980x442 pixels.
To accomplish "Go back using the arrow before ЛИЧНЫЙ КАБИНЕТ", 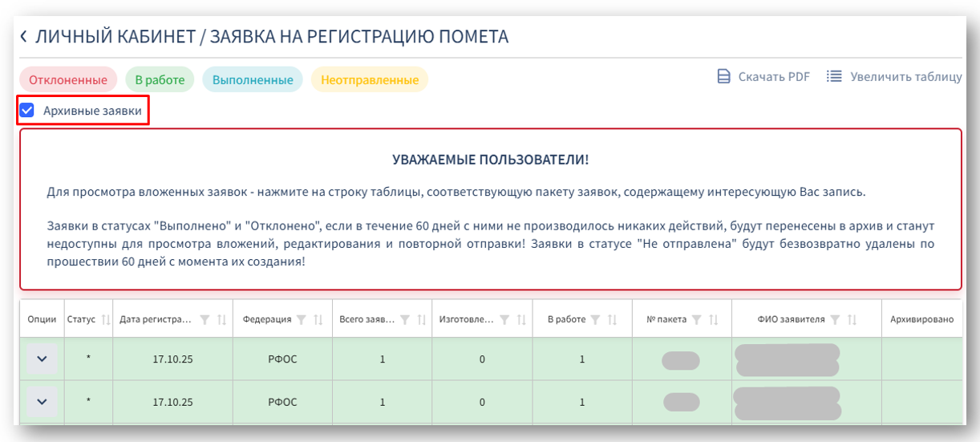I will click(24, 37).
